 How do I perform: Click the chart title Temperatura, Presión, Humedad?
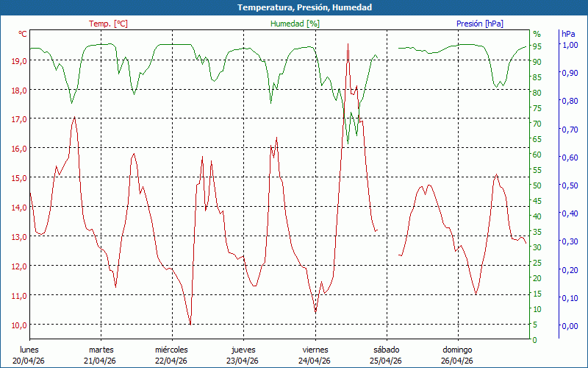pos(294,7)
